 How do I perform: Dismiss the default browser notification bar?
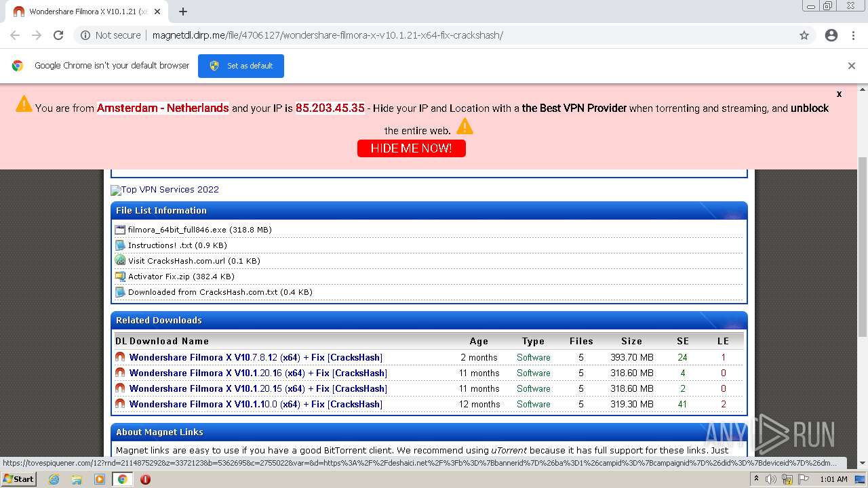[x=852, y=66]
